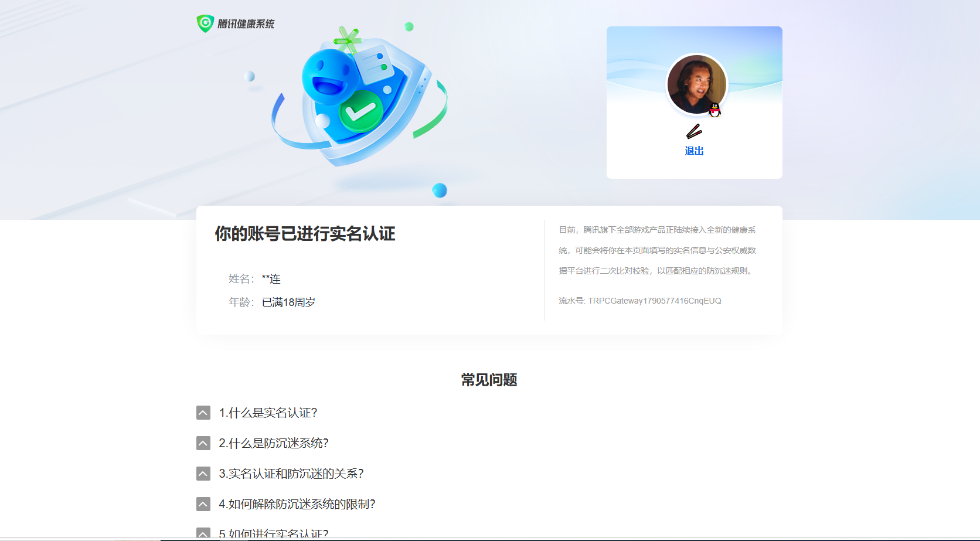Screen dimensions: 980x541
Task: Click the 姓名 label
Action: point(241,279)
